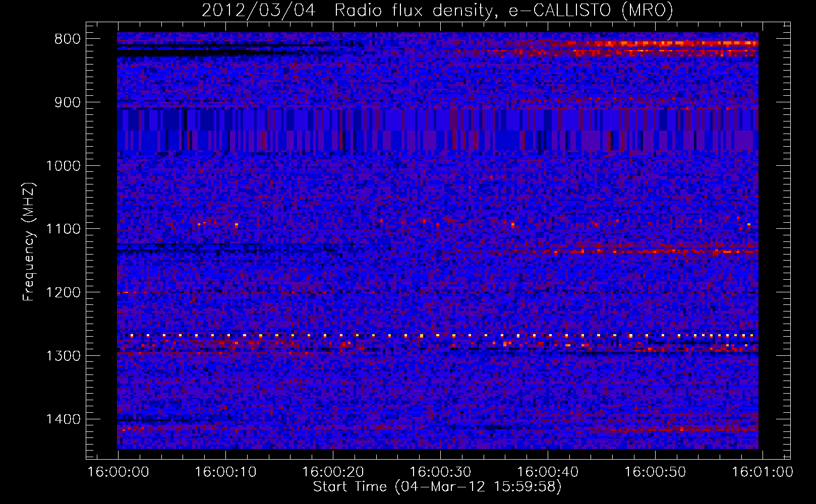Select the 1300 frequency tick label
Screen dimensions: 816x504
[x=63, y=356]
